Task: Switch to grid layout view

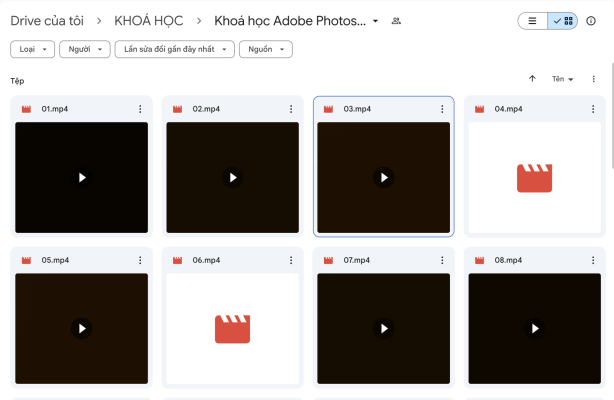Action: pyautogui.click(x=563, y=21)
